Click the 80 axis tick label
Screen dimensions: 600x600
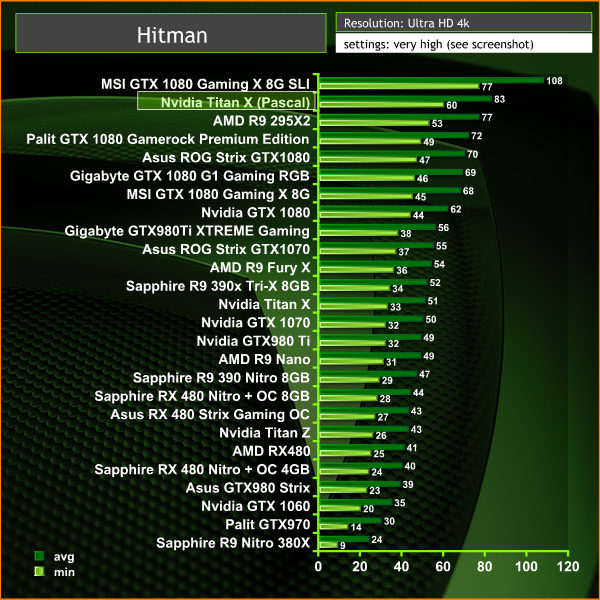tap(484, 566)
